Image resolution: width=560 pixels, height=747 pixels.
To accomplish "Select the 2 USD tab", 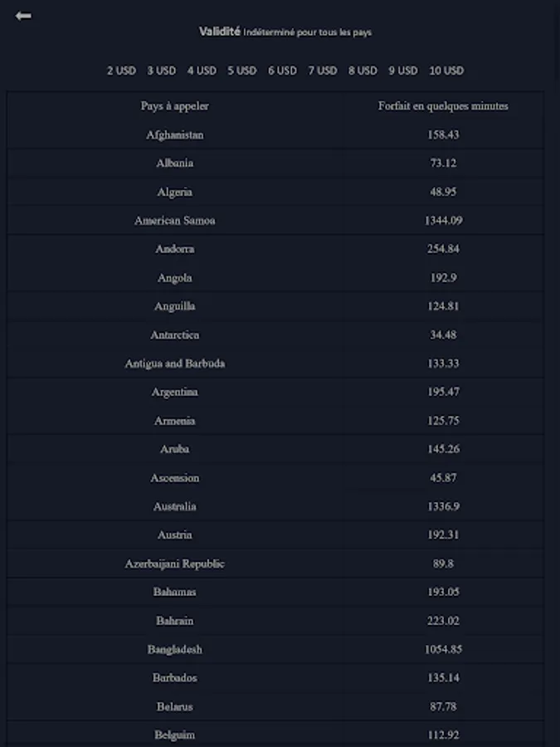I will 121,71.
